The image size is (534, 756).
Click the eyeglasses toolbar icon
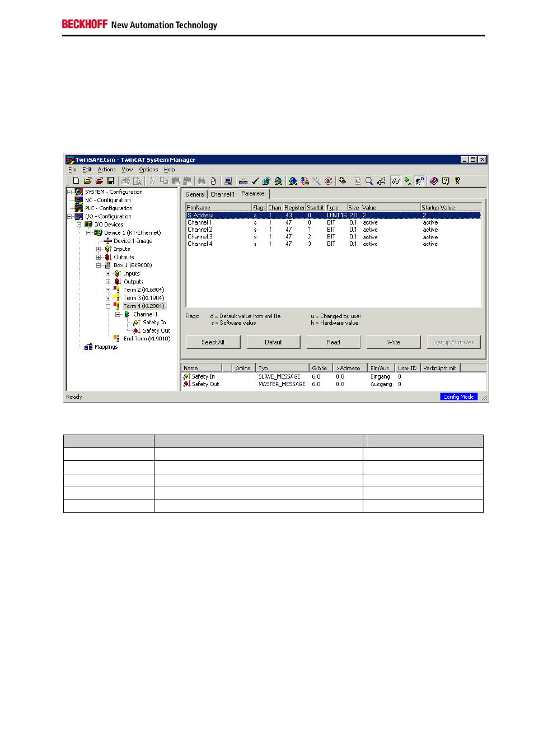point(396,181)
